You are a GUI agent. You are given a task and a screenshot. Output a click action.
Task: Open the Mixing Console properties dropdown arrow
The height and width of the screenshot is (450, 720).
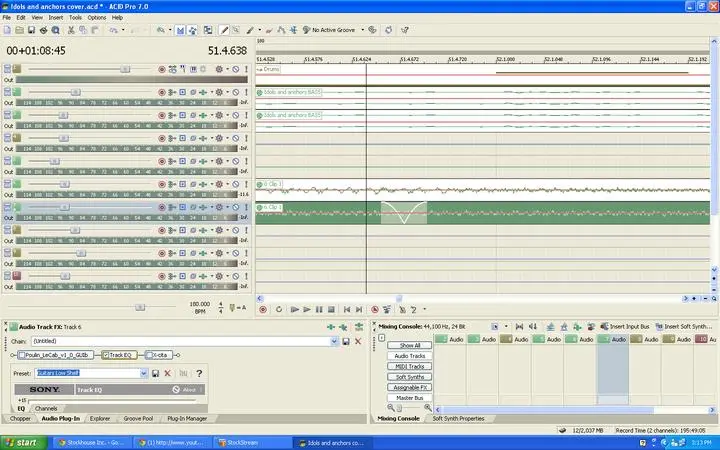tap(506, 326)
